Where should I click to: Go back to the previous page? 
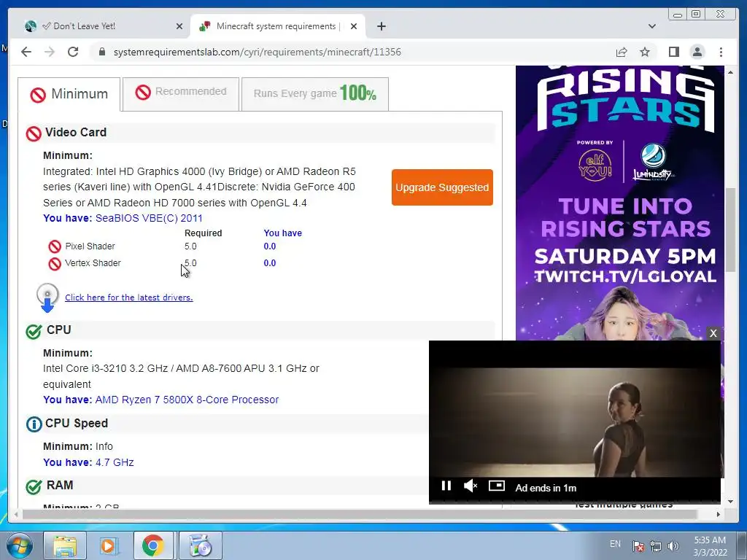[x=26, y=52]
